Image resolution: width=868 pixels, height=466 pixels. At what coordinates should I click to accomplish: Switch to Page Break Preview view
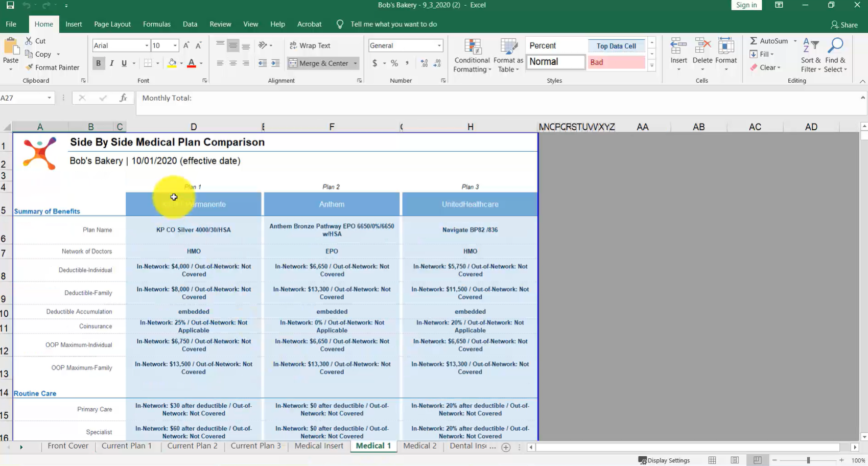point(757,460)
